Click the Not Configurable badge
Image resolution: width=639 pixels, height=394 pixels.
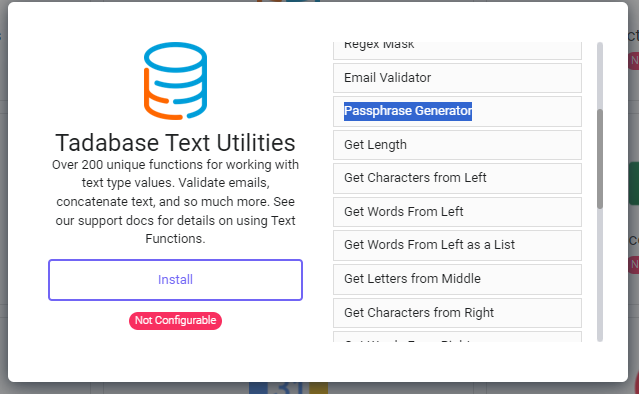175,321
